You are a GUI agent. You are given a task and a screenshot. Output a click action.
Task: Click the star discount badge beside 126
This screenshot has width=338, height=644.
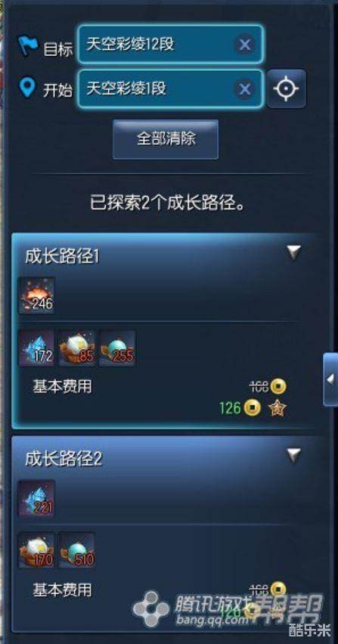pyautogui.click(x=278, y=408)
